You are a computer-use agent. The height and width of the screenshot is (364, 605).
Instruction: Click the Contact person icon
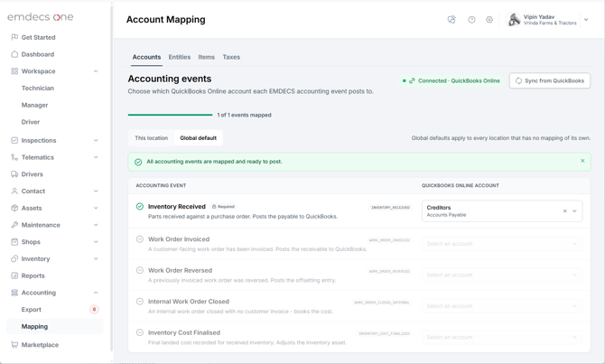(x=14, y=191)
